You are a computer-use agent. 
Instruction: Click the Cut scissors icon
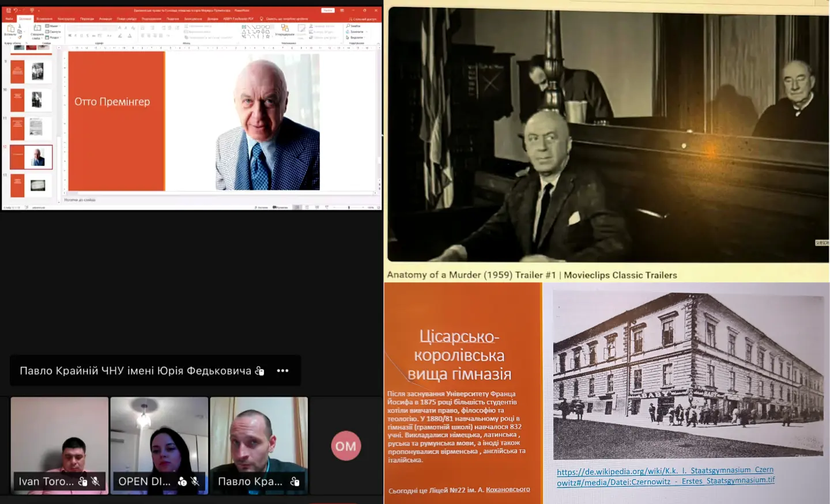[20, 26]
